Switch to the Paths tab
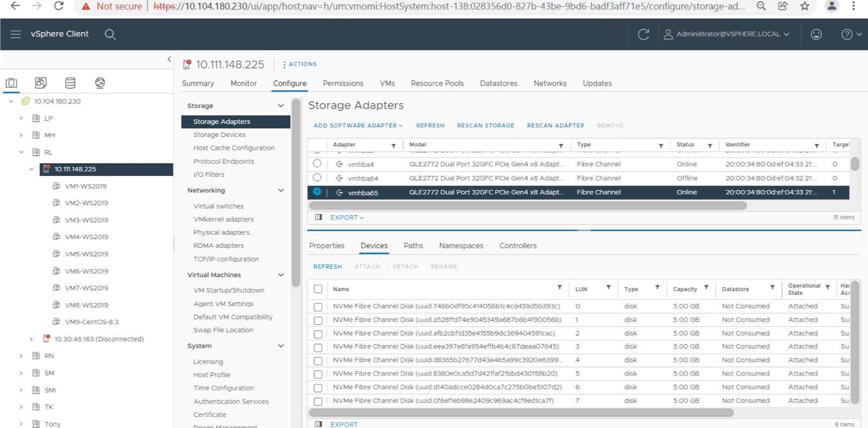This screenshot has width=868, height=428. coord(413,246)
